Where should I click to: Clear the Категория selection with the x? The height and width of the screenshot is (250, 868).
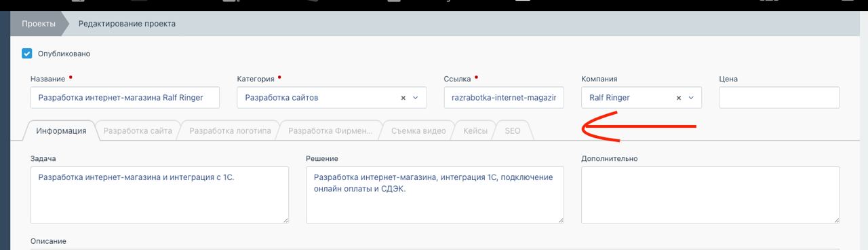tap(403, 98)
